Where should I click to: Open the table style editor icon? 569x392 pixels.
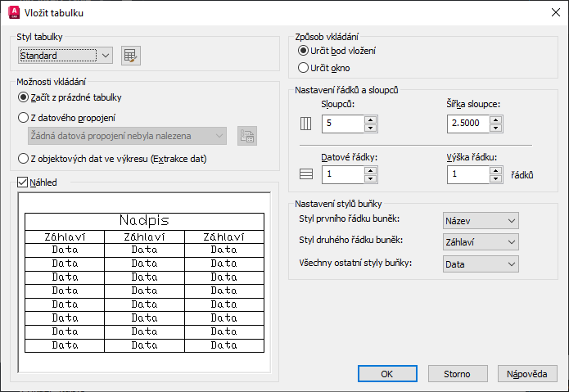pos(131,56)
